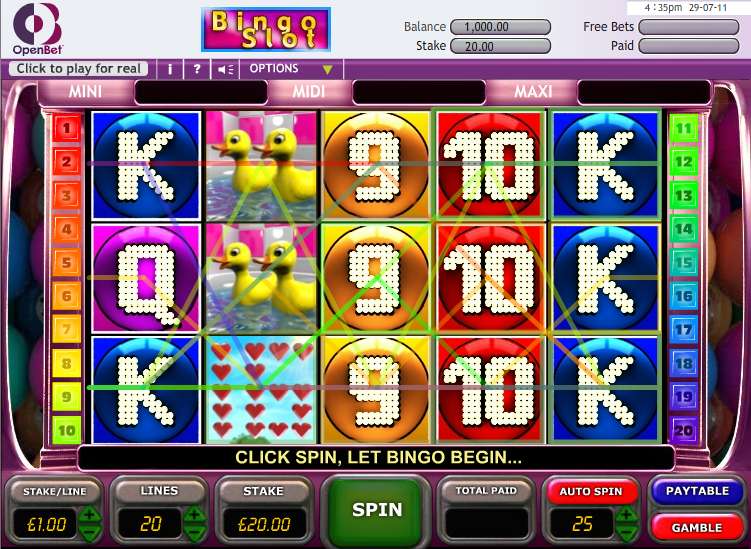Image resolution: width=751 pixels, height=549 pixels.
Task: Select payline number 11 indicator
Action: pyautogui.click(x=683, y=128)
